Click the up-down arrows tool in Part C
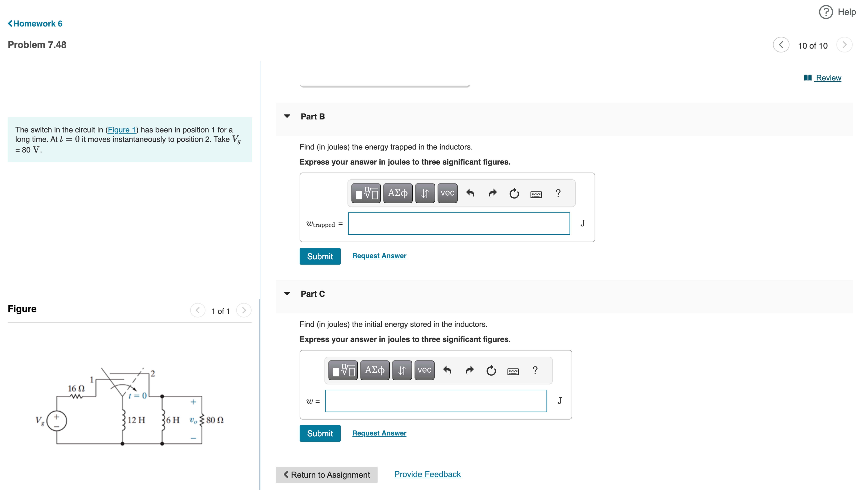Screen dimensions: 868x490 click(x=402, y=370)
